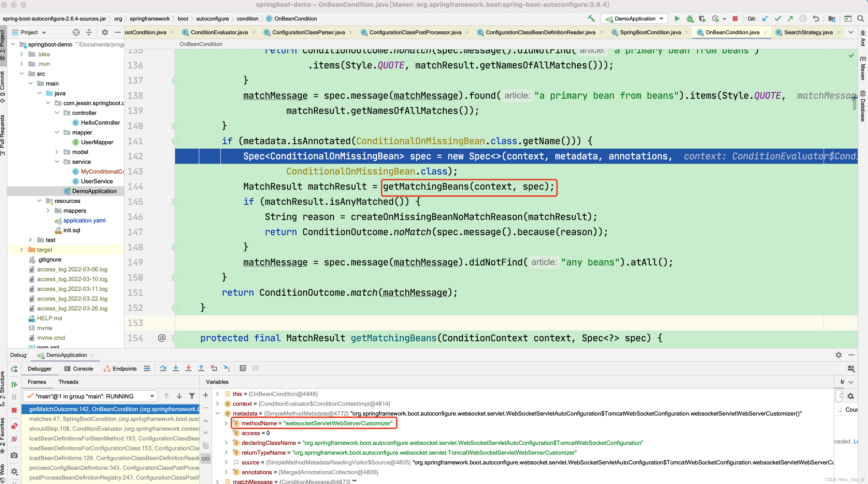Open the Endpoints tab
The width and height of the screenshot is (868, 484).
pyautogui.click(x=120, y=368)
